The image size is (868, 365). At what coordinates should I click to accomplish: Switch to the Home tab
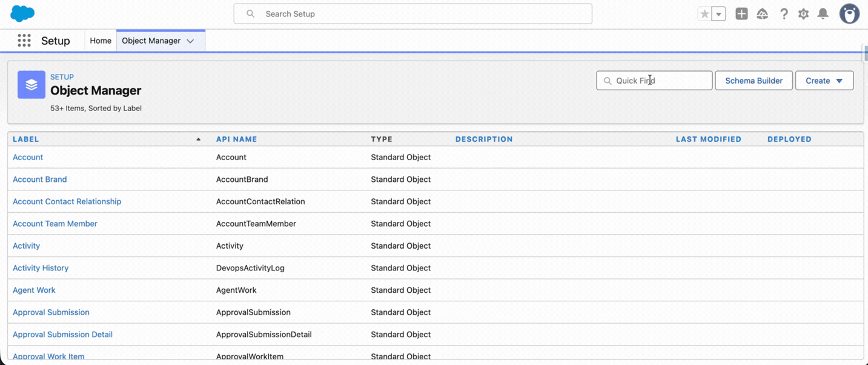(x=101, y=41)
